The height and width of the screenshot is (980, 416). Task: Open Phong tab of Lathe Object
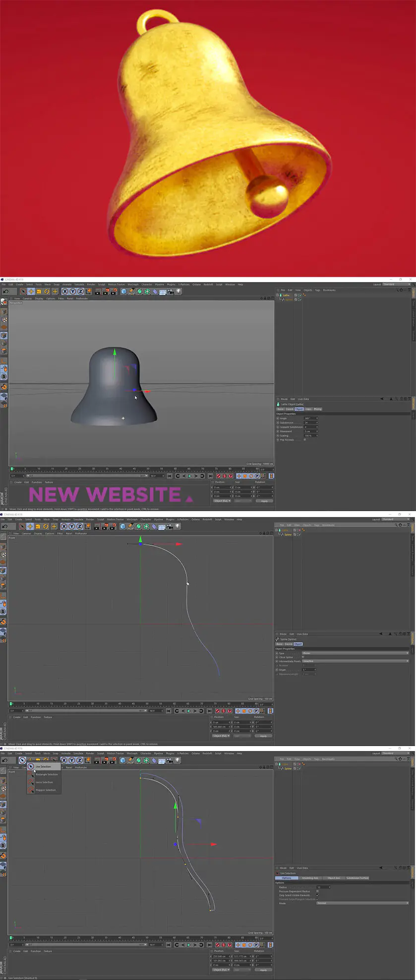click(x=317, y=409)
